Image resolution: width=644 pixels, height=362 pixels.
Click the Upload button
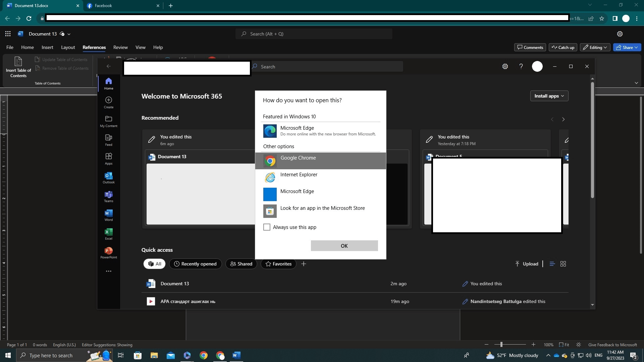[x=527, y=264]
